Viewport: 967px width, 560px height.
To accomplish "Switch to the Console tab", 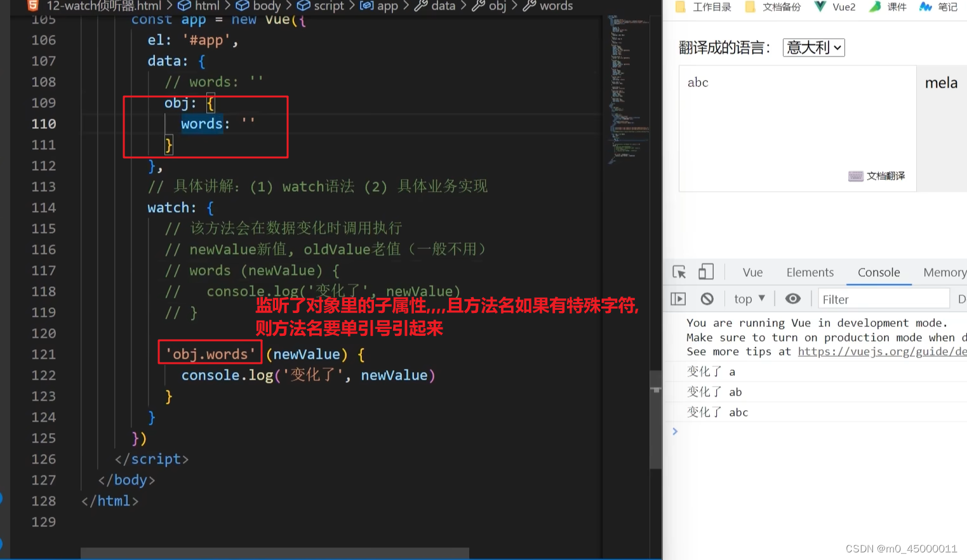I will [878, 272].
